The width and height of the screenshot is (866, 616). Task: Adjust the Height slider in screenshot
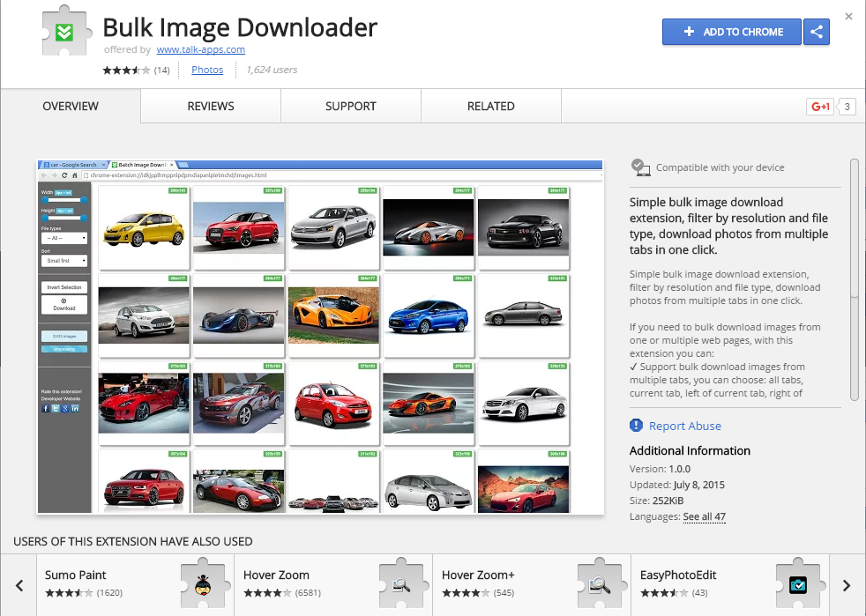click(x=64, y=218)
